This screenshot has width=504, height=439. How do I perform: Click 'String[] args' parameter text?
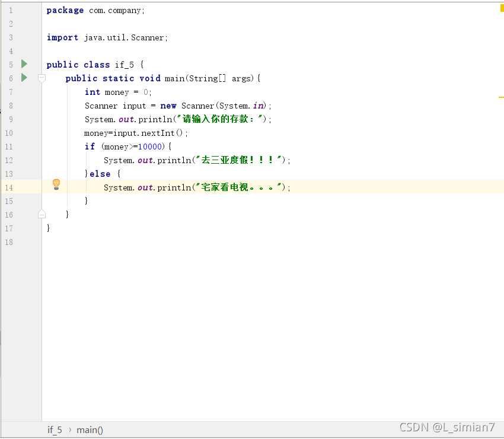point(221,78)
